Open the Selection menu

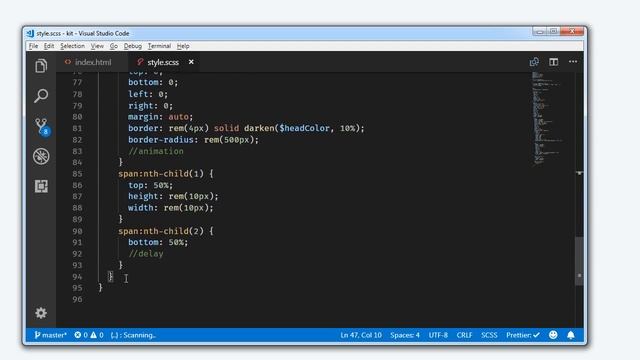(72, 46)
